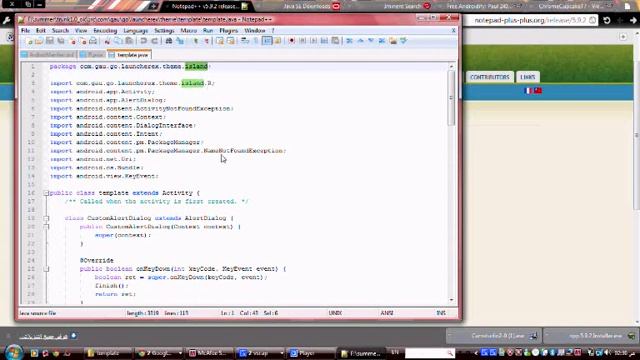Click the Stop Recording macro icon
640x360 pixels.
pyautogui.click(x=302, y=41)
